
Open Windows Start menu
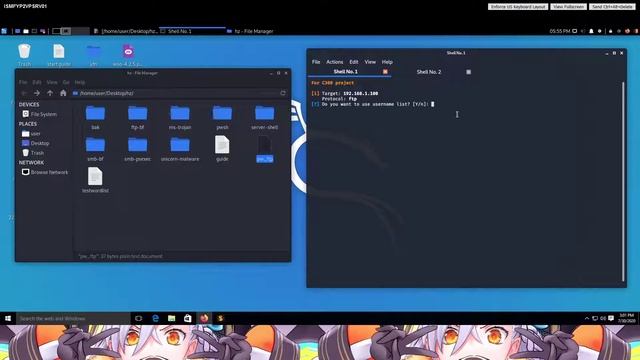pyautogui.click(x=8, y=318)
